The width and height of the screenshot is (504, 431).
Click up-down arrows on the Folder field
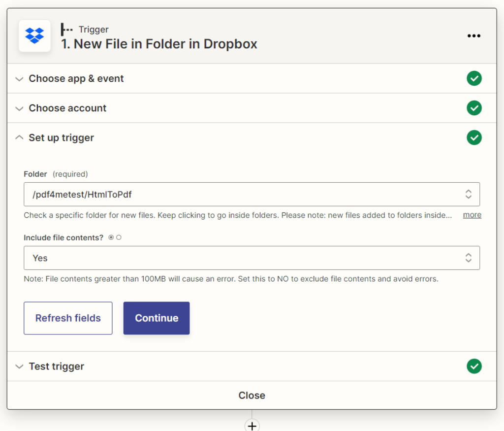tap(469, 194)
